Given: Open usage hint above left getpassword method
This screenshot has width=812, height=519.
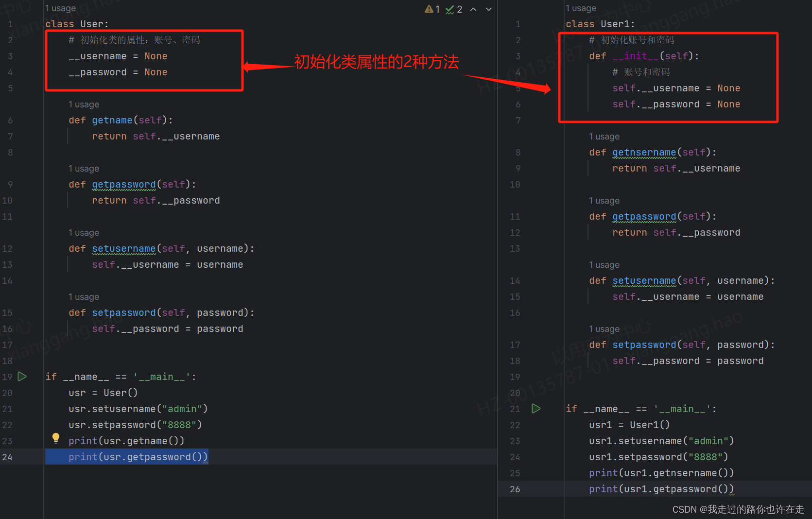Looking at the screenshot, I should tap(84, 169).
